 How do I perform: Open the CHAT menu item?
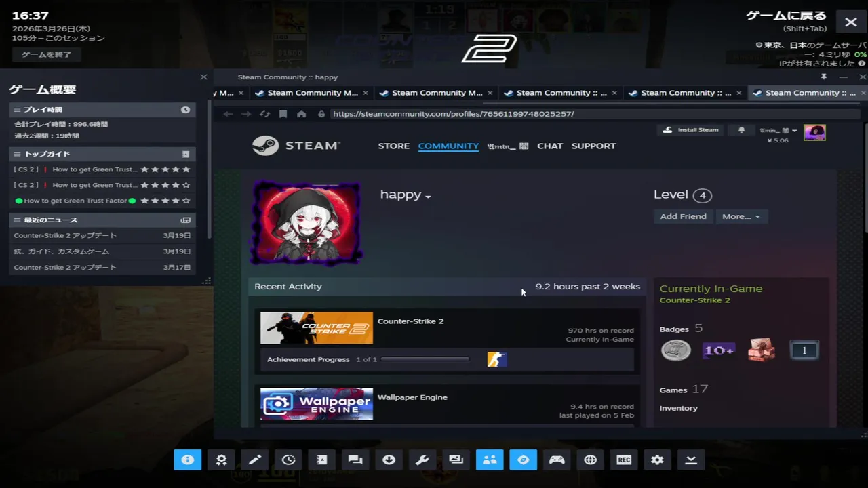550,146
